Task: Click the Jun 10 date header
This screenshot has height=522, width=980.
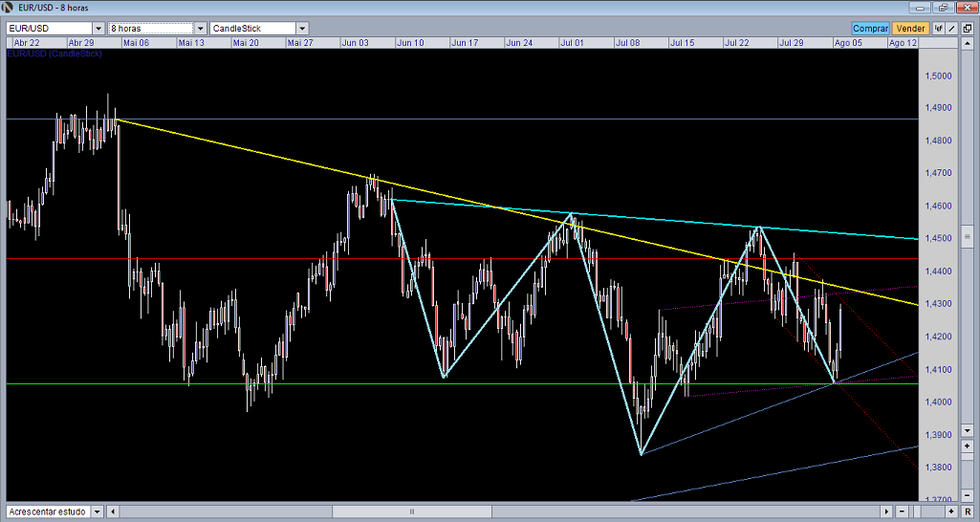Action: (410, 42)
